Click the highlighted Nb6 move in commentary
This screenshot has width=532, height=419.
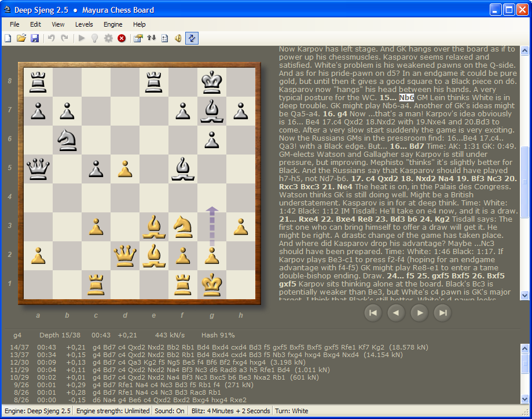coord(406,98)
